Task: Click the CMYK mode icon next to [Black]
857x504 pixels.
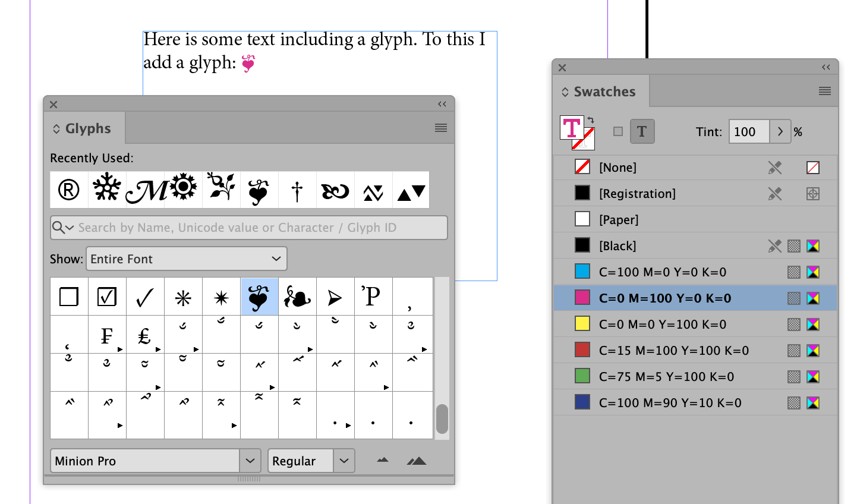Action: pyautogui.click(x=814, y=245)
